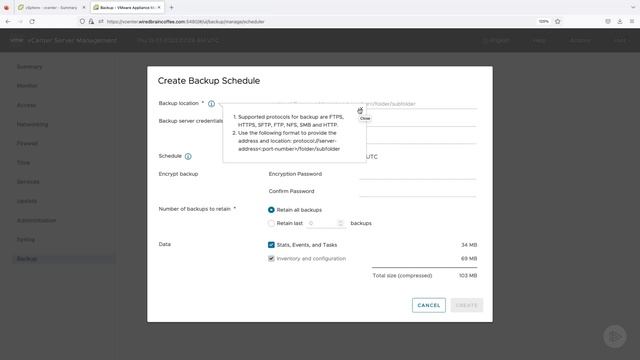Open the browser downloads panel

coord(620,21)
